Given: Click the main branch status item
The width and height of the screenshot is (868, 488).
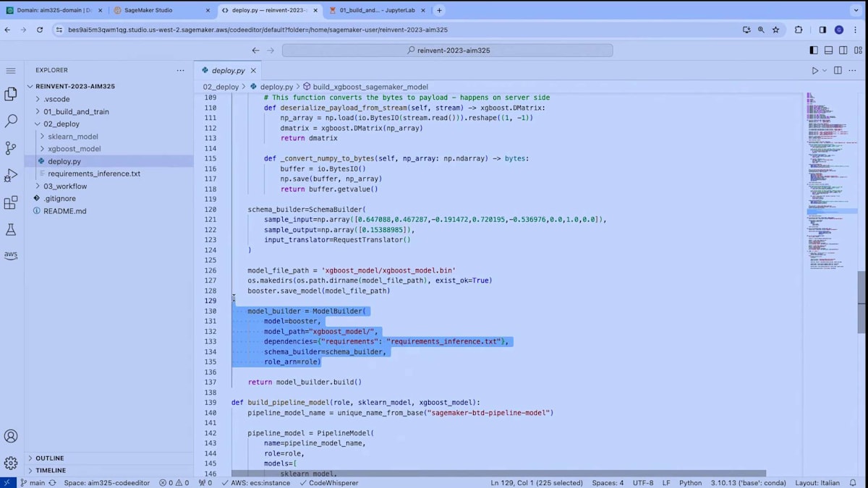Looking at the screenshot, I should 33,482.
